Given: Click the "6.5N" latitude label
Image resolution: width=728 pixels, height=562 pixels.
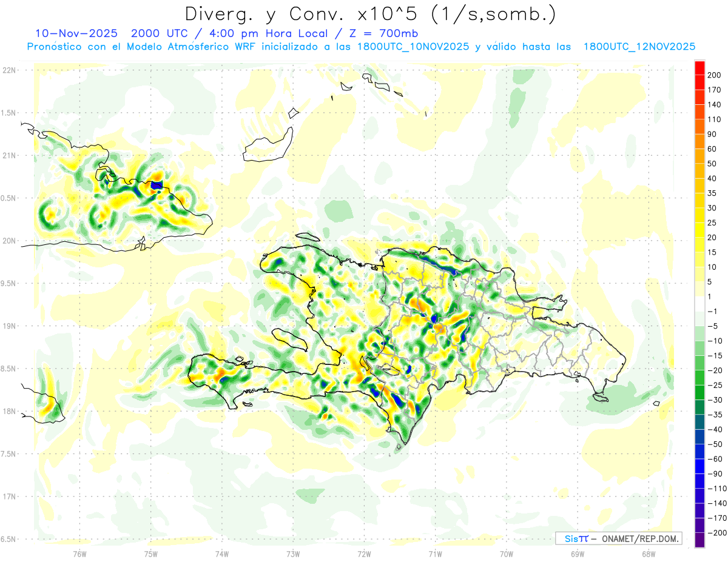Looking at the screenshot, I should (9, 539).
